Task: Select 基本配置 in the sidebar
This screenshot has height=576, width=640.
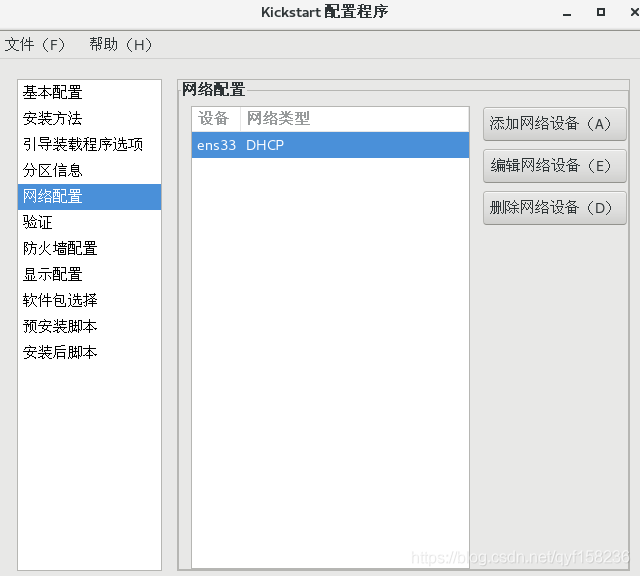Action: tap(89, 93)
